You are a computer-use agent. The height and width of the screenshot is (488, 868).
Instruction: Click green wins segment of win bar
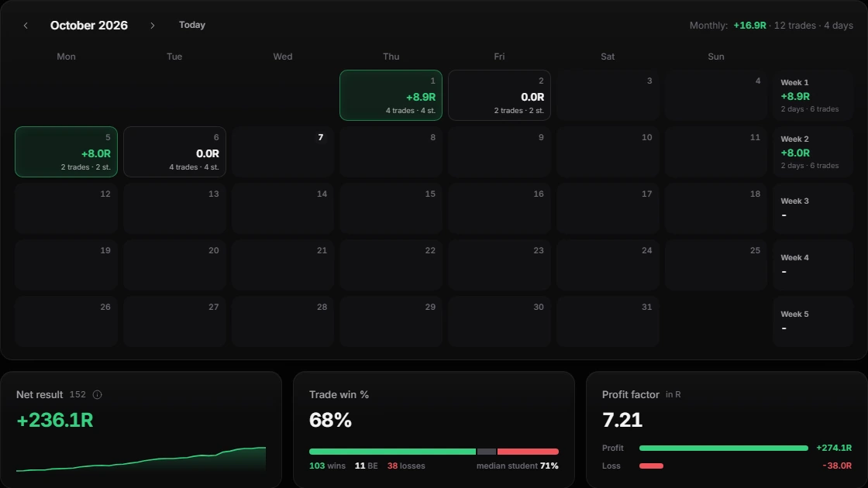pyautogui.click(x=392, y=452)
